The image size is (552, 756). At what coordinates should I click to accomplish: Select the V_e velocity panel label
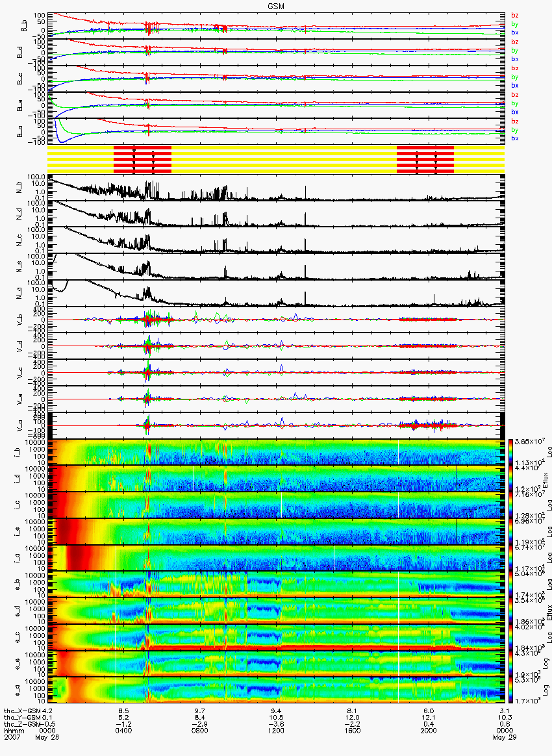point(19,399)
